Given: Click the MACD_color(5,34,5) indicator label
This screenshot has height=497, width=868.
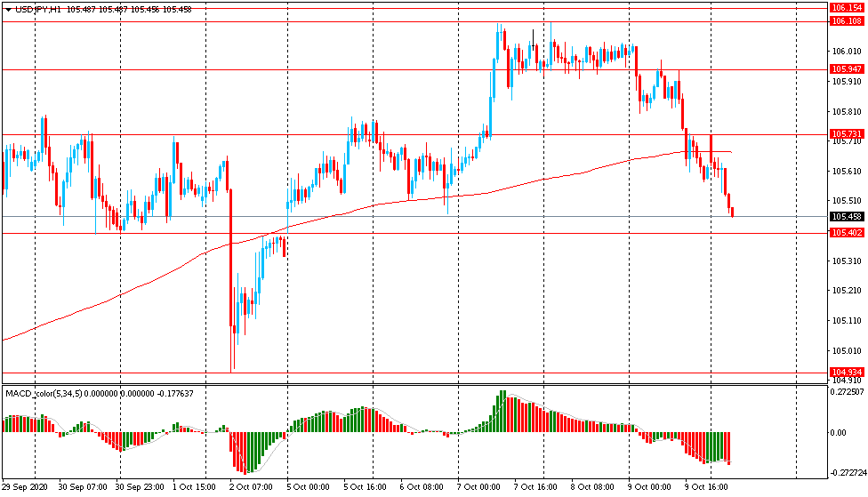Looking at the screenshot, I should point(44,394).
